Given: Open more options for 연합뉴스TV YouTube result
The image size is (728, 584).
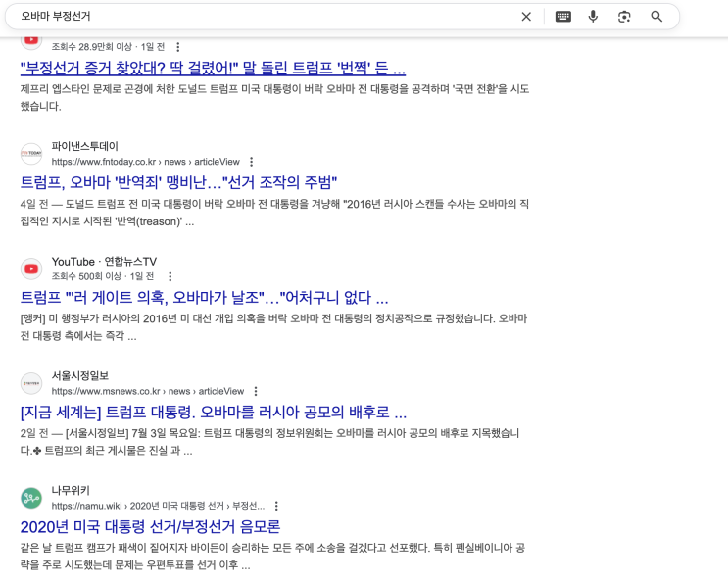Looking at the screenshot, I should pos(170,276).
